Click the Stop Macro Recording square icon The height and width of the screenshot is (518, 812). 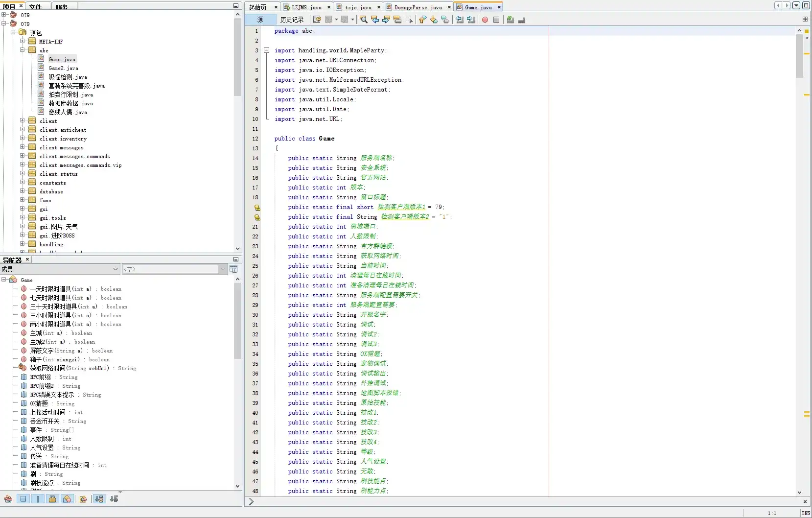(496, 20)
